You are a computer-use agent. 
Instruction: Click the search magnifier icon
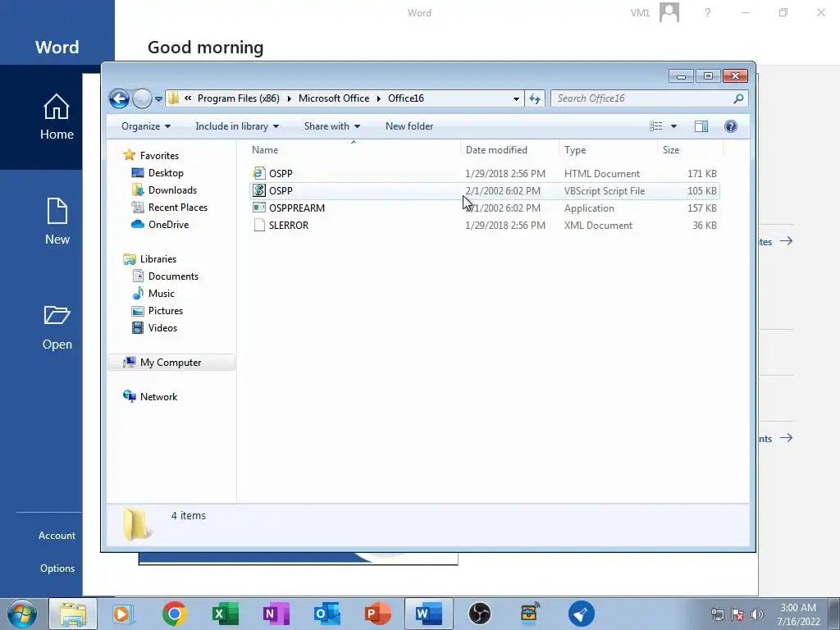738,98
